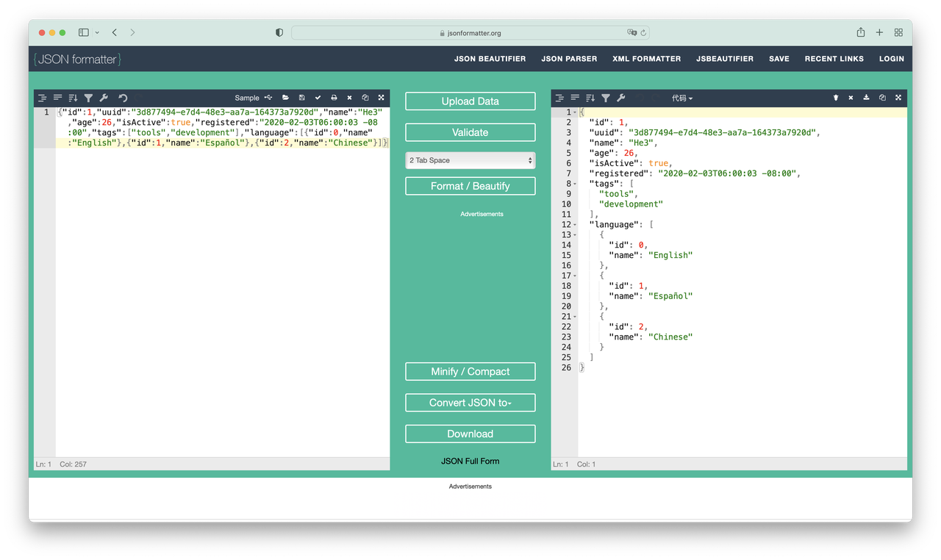Click Format / Beautify button
This screenshot has height=560, width=941.
point(470,186)
